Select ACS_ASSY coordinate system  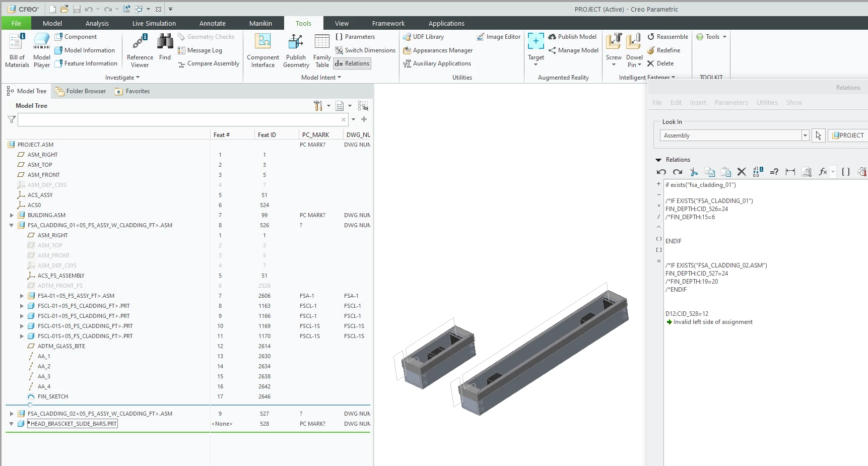40,195
